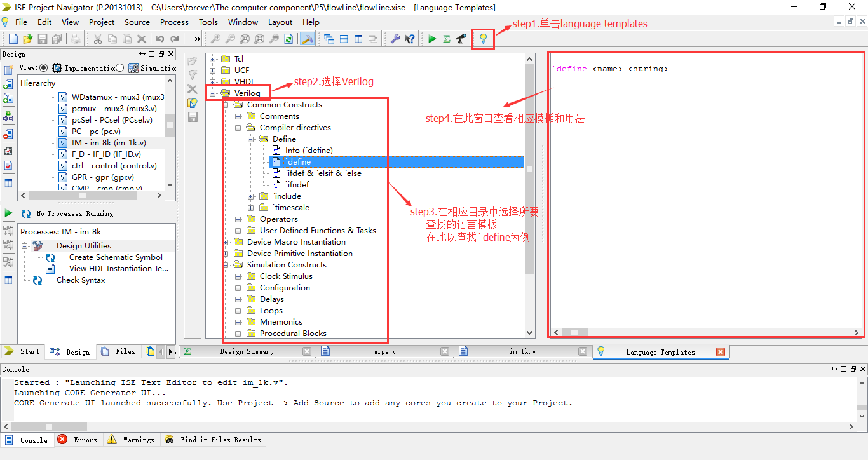This screenshot has width=868, height=460.
Task: Open the File menu
Action: click(x=21, y=22)
